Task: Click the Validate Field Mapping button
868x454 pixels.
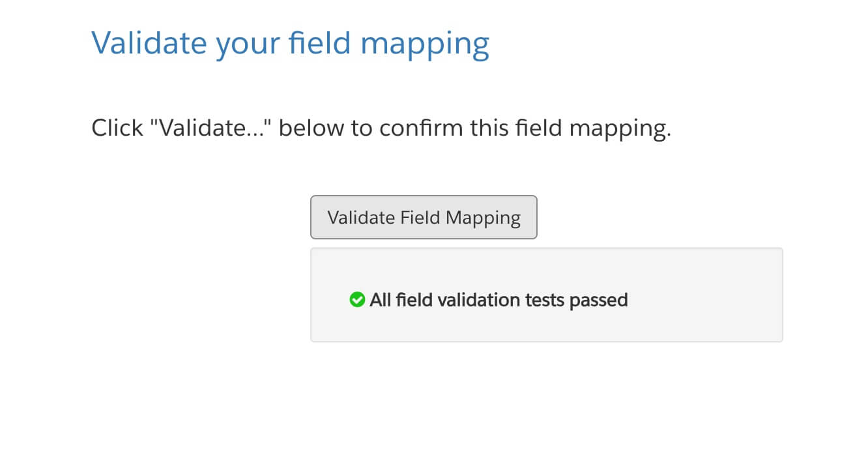Action: (424, 217)
